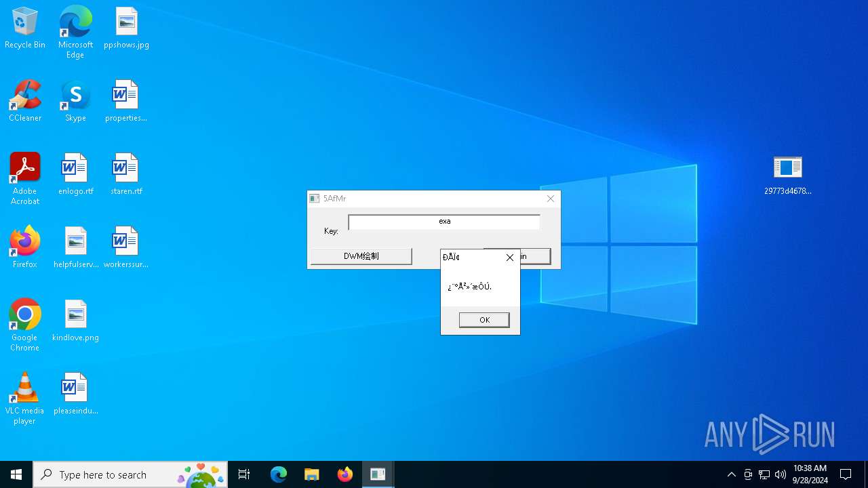The image size is (868, 488).
Task: Select the enlogo.rtf file
Action: pos(75,175)
